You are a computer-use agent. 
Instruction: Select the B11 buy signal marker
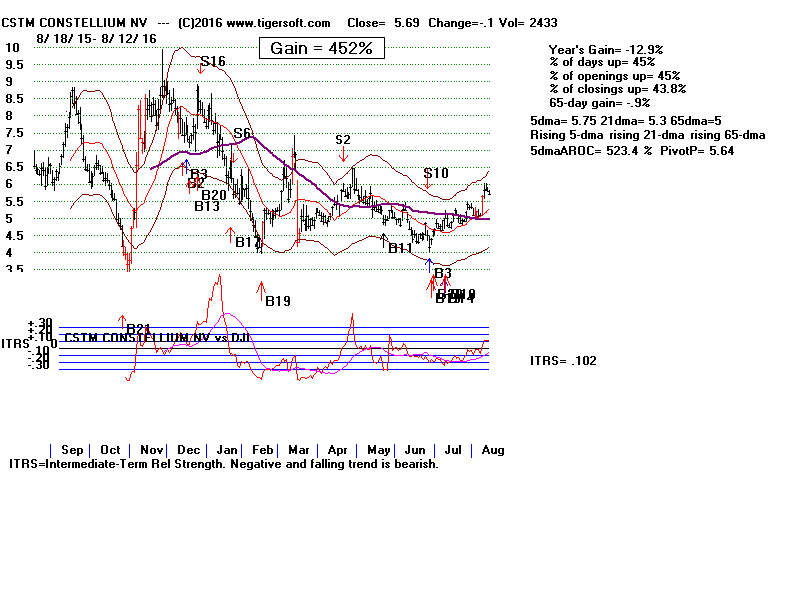(x=401, y=247)
